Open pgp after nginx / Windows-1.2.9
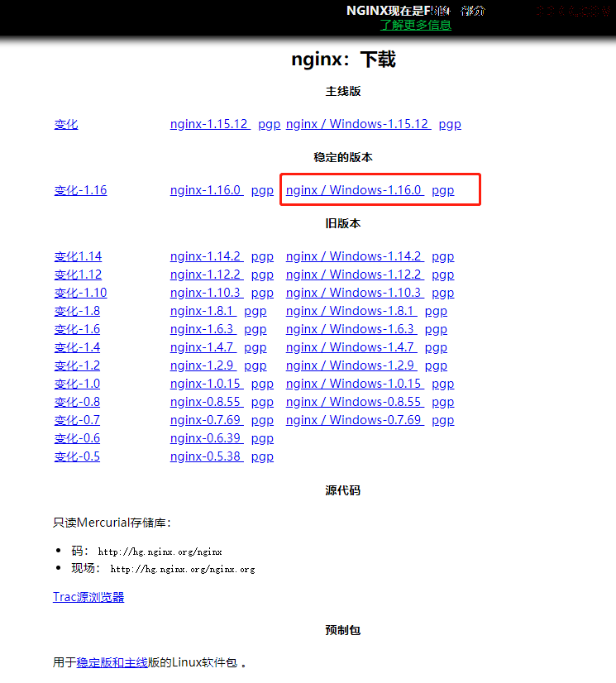The width and height of the screenshot is (616, 683). [x=436, y=365]
